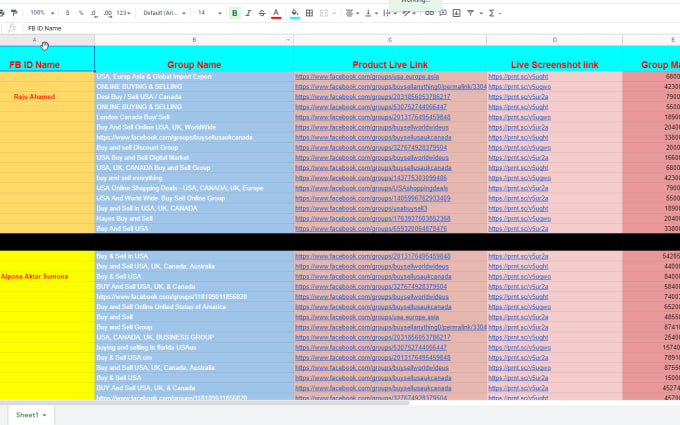The width and height of the screenshot is (680, 425).
Task: Select column E header
Action: 651,40
